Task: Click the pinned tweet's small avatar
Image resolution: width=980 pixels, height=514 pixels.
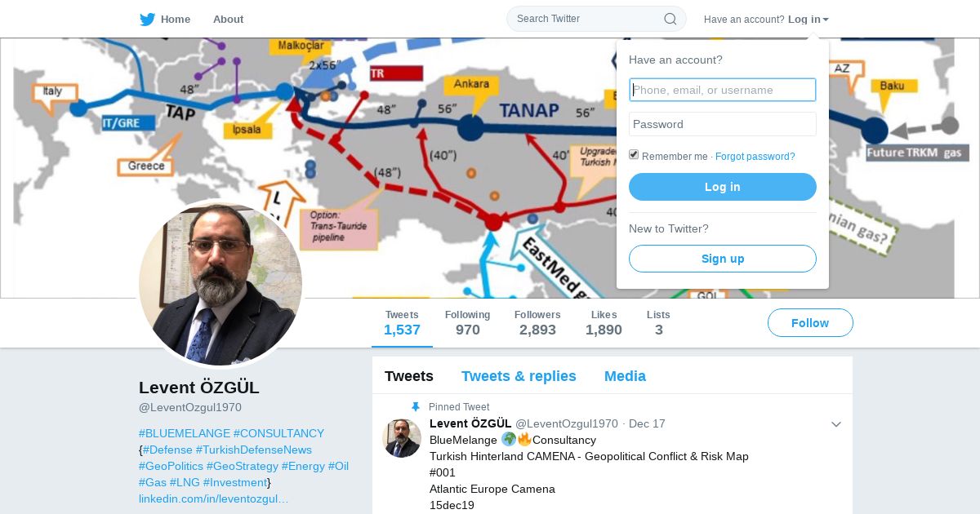Action: click(402, 438)
